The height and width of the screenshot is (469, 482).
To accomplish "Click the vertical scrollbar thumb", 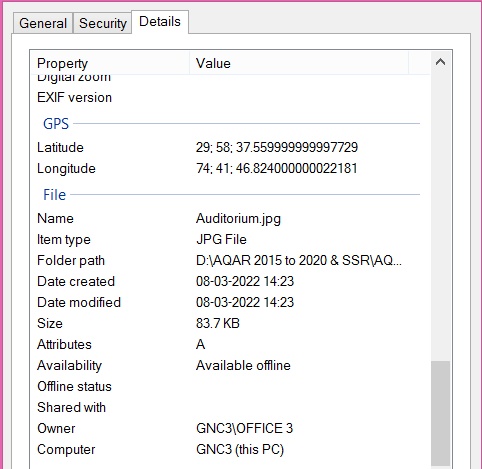I will (x=440, y=413).
